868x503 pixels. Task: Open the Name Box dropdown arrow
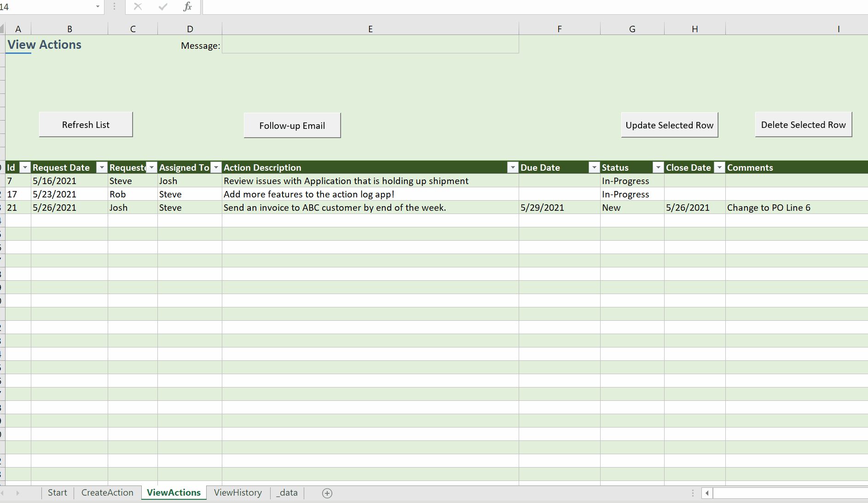click(97, 6)
